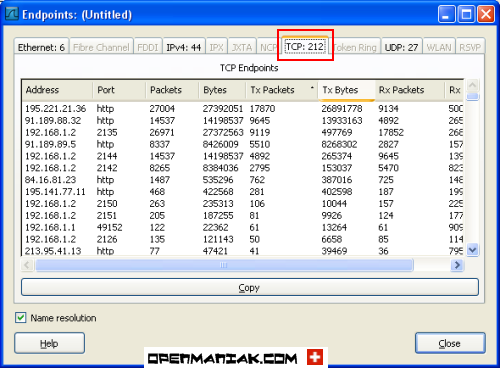Viewport: 500px width, 368px height.
Task: Click the Packets value 27004
Action: 162,109
